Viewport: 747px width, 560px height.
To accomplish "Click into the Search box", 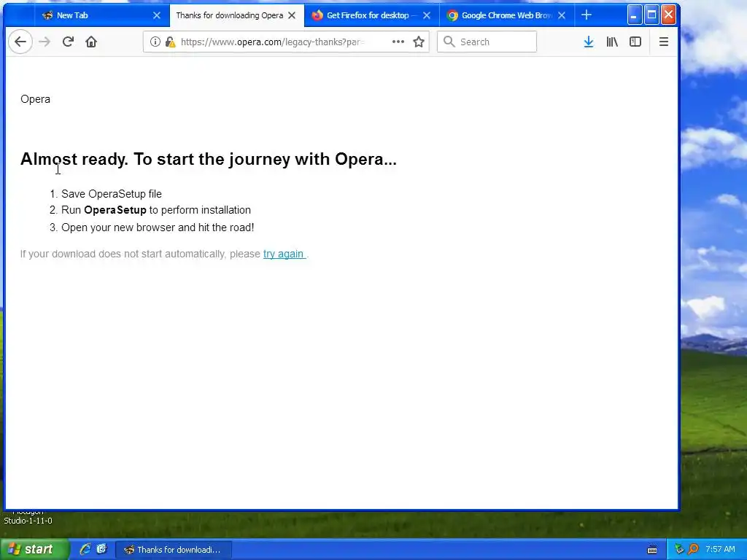I will 487,42.
